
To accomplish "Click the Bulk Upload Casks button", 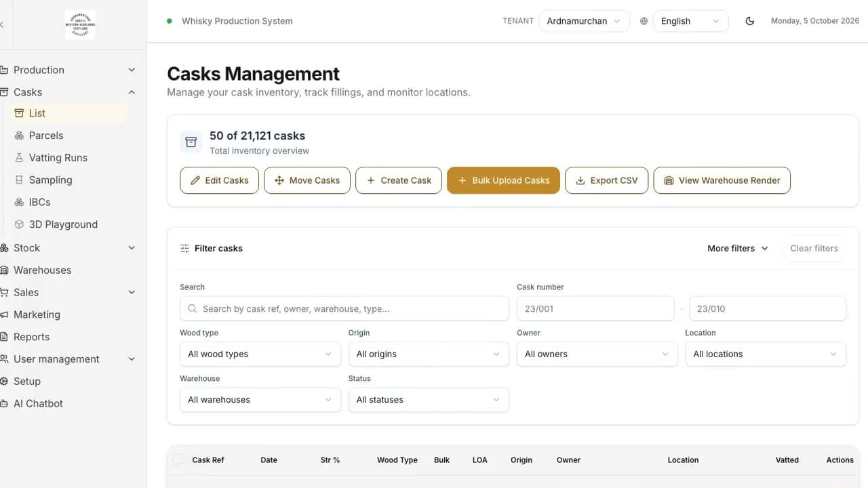I will (503, 180).
